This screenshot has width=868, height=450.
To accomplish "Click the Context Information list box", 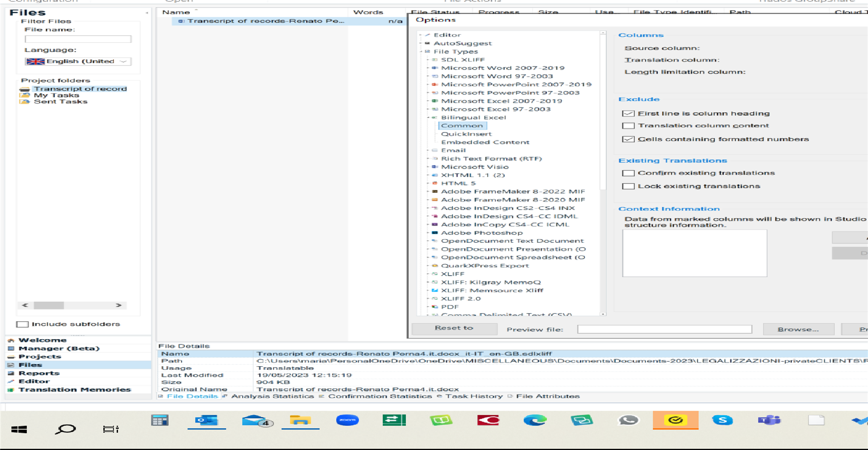I will (694, 253).
